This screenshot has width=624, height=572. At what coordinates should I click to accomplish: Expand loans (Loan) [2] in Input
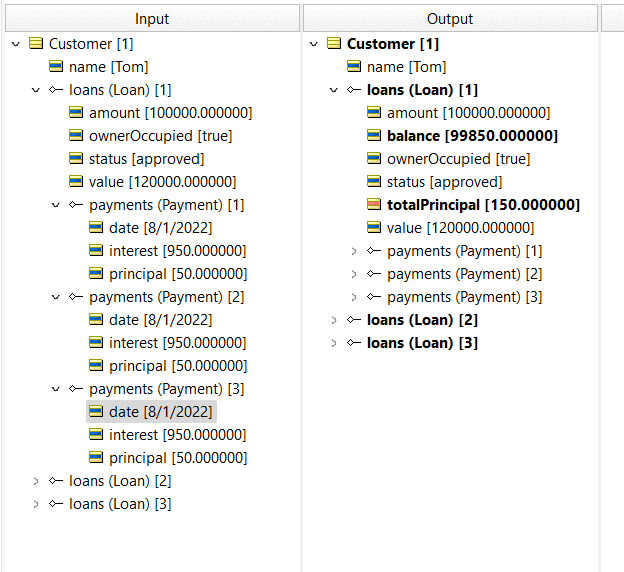[x=36, y=481]
